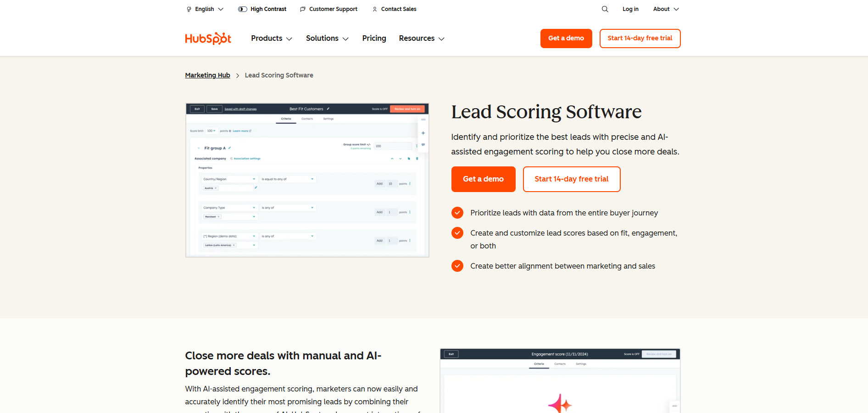The image size is (868, 413).
Task: Click Log in link
Action: [x=630, y=9]
